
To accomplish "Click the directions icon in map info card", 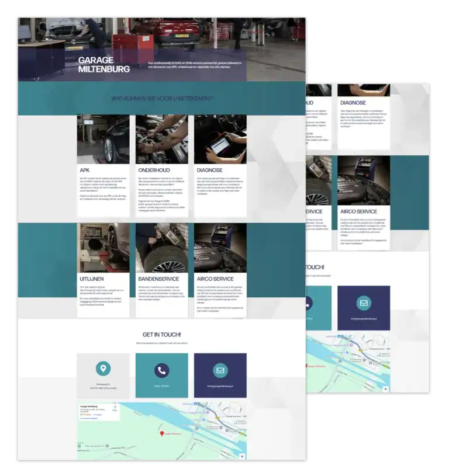I will pyautogui.click(x=115, y=408).
